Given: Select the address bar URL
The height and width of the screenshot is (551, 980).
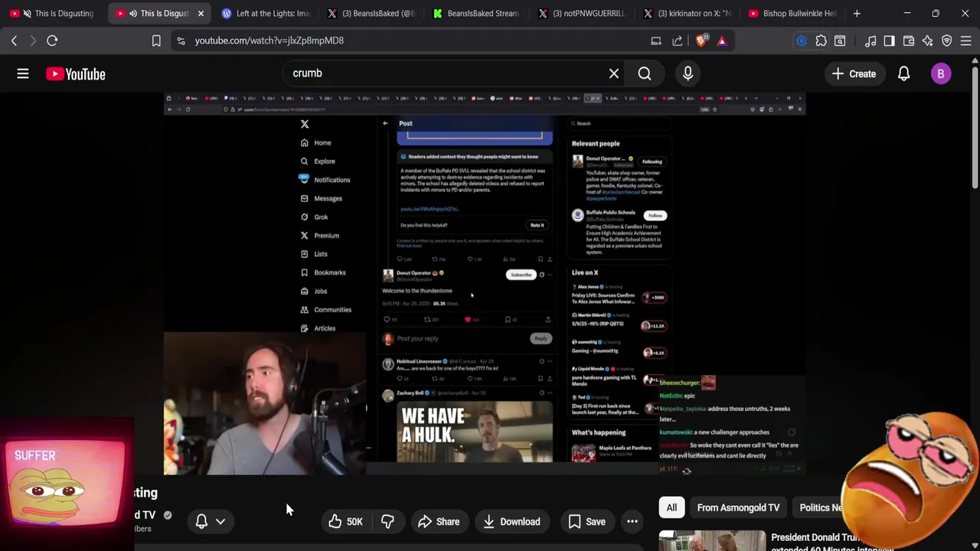Looking at the screenshot, I should pos(269,41).
